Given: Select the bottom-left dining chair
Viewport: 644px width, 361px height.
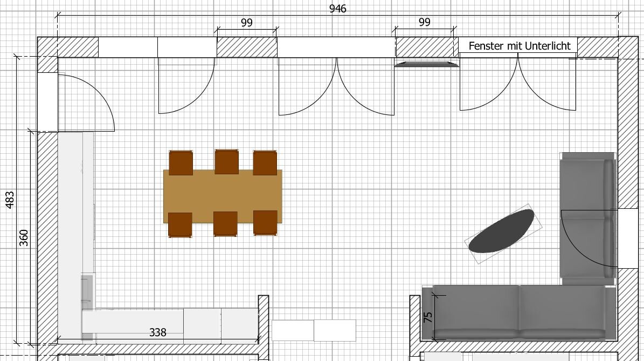Looking at the screenshot, I should coord(180,225).
